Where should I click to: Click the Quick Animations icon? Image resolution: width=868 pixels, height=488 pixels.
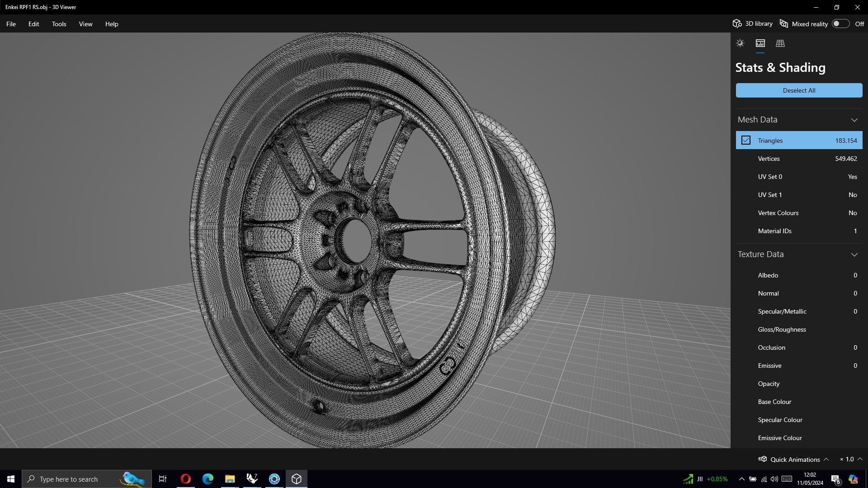pos(763,459)
